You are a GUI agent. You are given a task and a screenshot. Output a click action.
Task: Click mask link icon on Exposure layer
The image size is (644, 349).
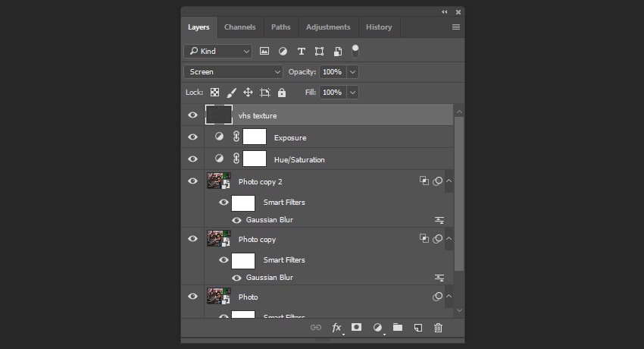[236, 137]
